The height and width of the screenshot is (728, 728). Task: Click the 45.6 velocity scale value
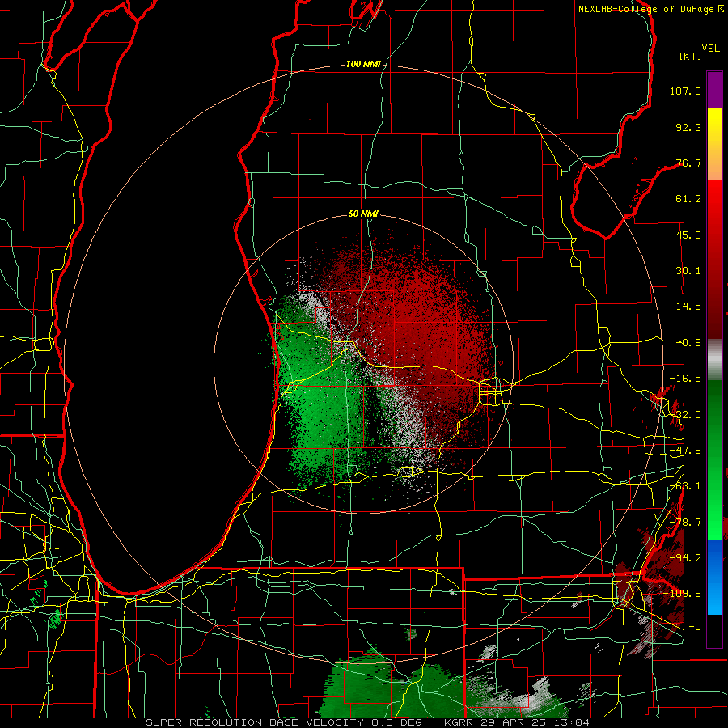(688, 235)
